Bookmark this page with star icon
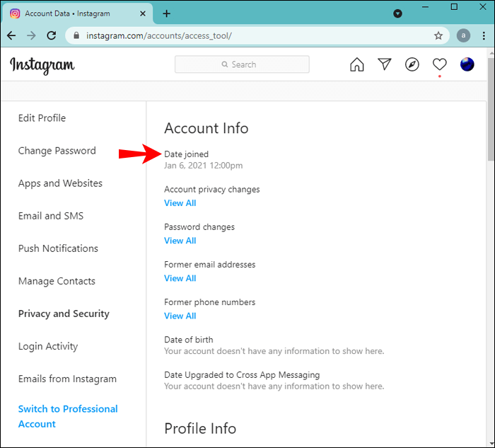This screenshot has height=448, width=495. tap(438, 35)
